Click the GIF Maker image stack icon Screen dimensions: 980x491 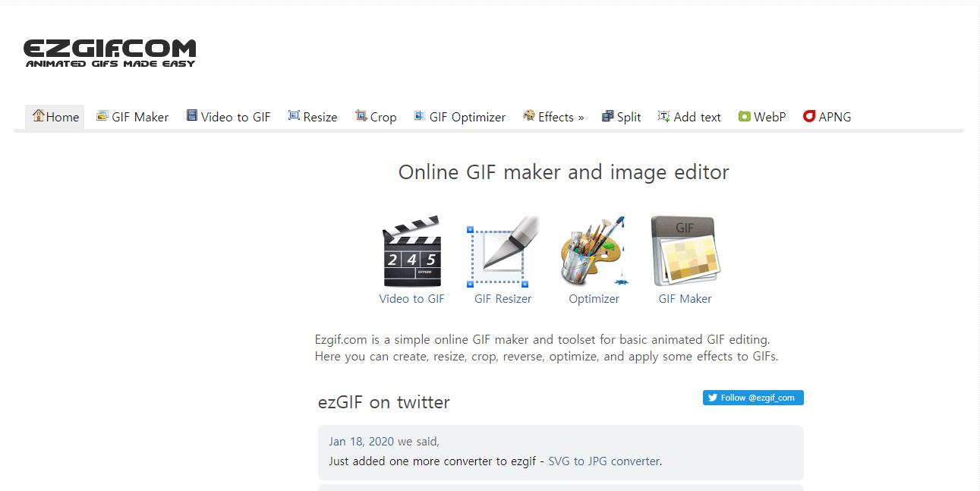click(684, 250)
